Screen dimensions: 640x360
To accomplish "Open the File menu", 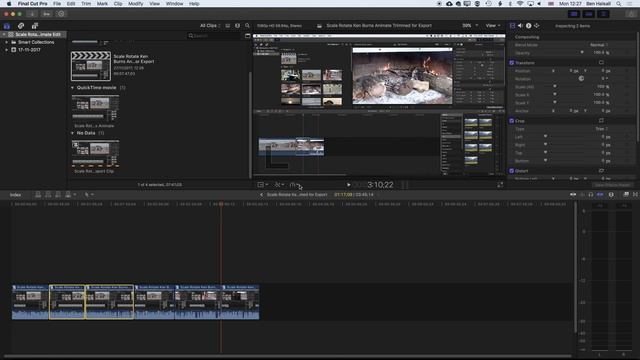I will click(x=57, y=4).
